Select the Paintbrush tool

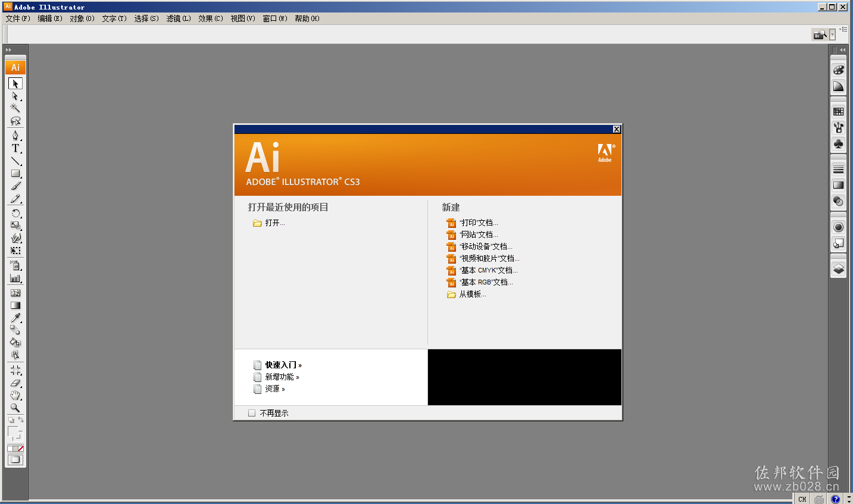click(15, 186)
